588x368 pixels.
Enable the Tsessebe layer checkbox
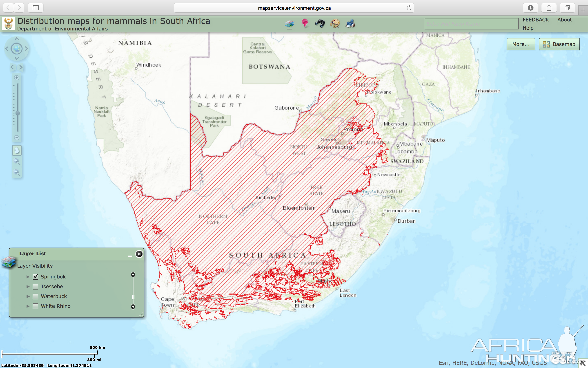tap(36, 286)
